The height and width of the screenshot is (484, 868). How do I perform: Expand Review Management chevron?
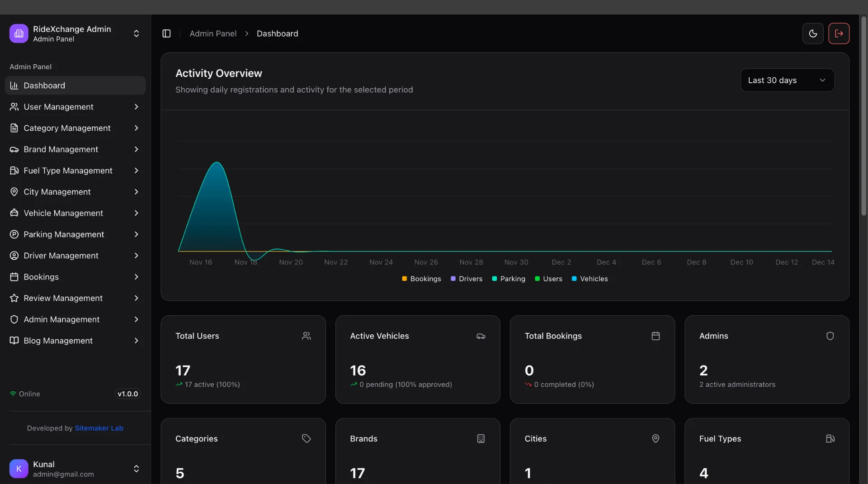click(136, 298)
